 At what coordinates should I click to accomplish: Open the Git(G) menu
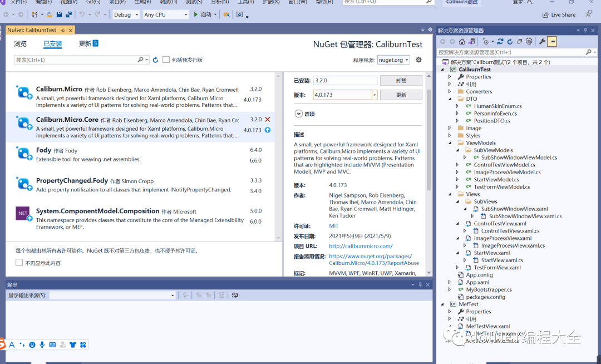93,2
